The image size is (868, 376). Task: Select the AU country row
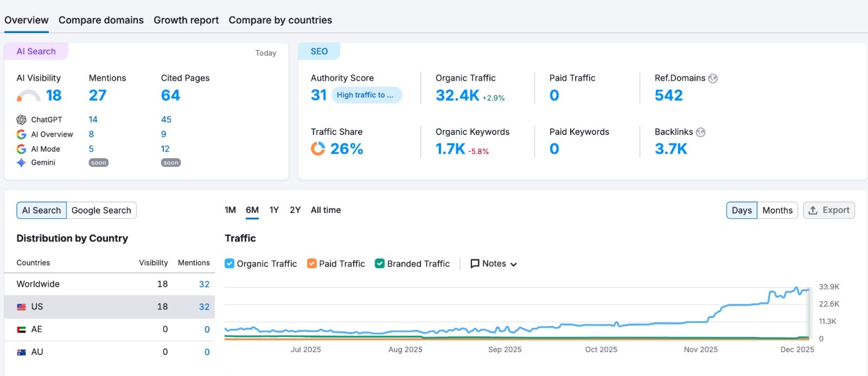tap(110, 352)
